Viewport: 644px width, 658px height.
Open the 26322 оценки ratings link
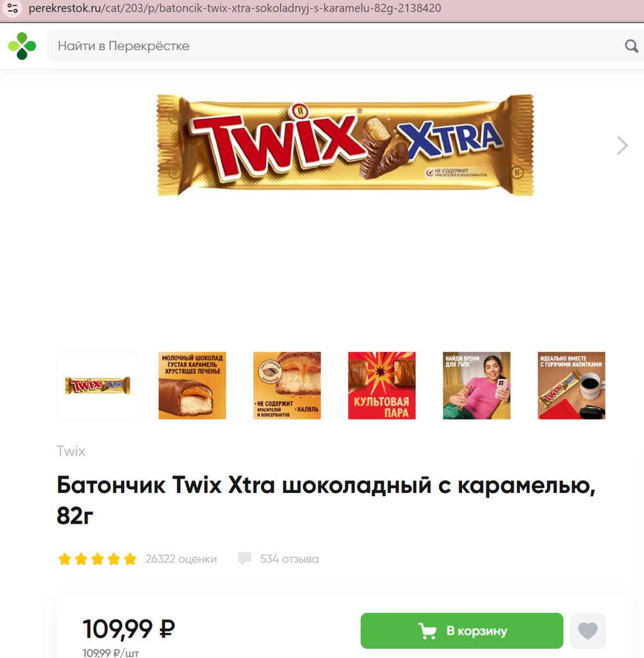pyautogui.click(x=181, y=559)
